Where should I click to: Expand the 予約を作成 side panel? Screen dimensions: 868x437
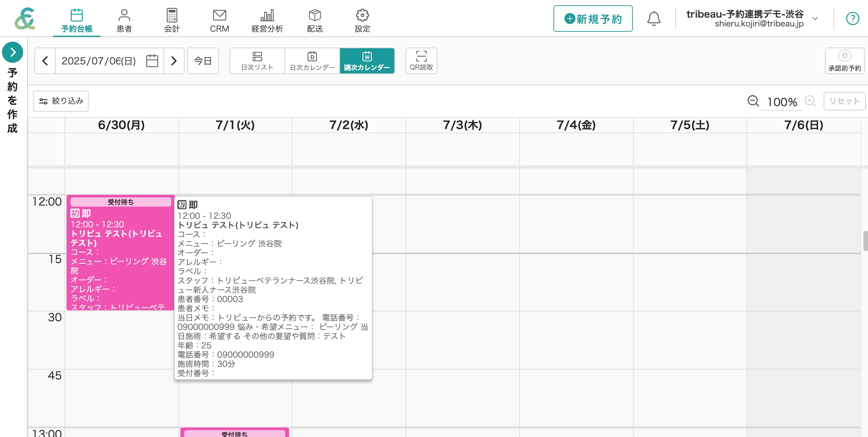pyautogui.click(x=13, y=52)
